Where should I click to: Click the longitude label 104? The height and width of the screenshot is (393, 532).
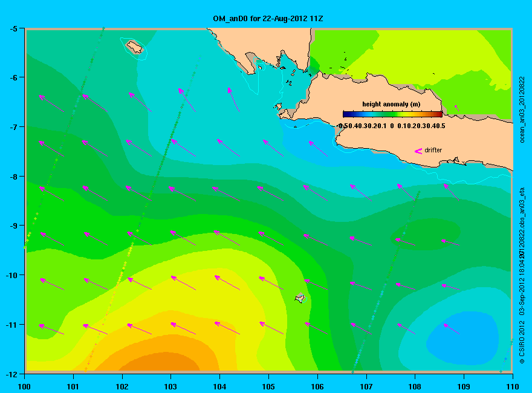point(219,386)
